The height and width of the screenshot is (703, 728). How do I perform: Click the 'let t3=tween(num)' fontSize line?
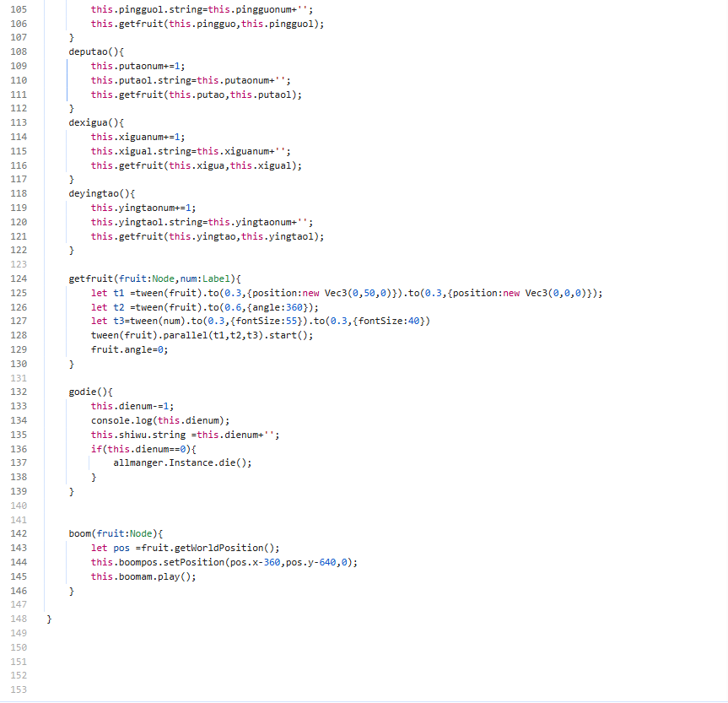[261, 321]
